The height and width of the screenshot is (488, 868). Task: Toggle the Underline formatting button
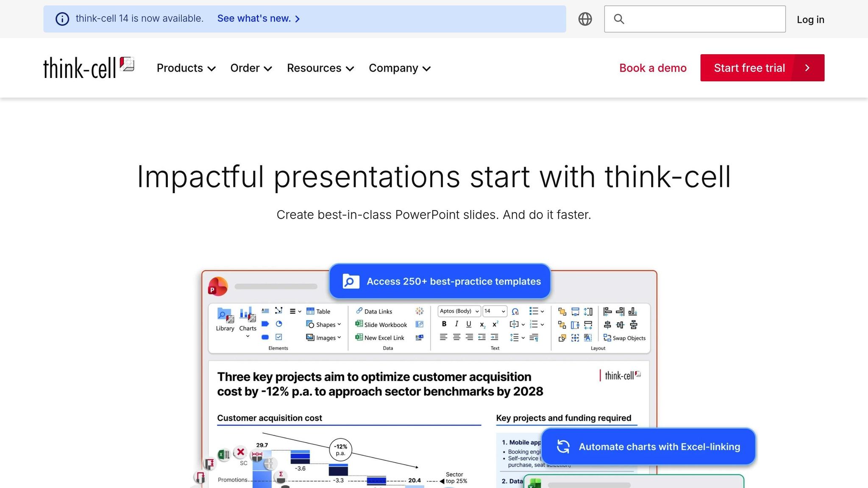point(469,324)
